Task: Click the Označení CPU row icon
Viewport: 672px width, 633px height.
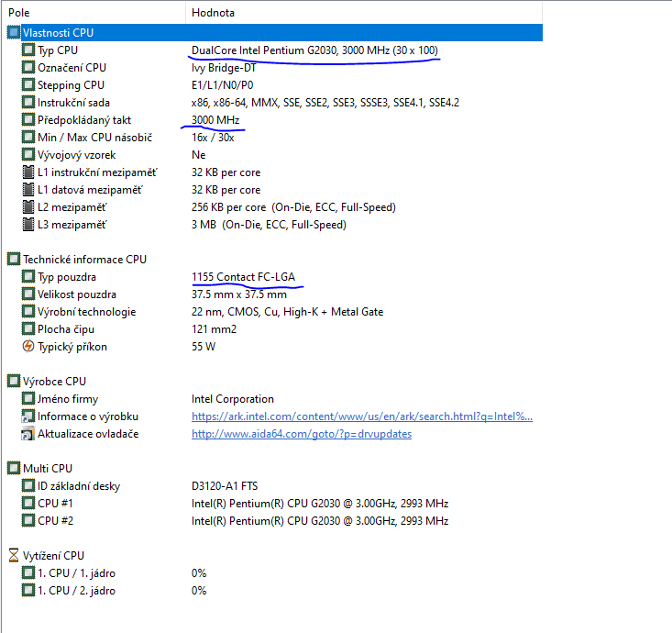Action: tap(28, 67)
